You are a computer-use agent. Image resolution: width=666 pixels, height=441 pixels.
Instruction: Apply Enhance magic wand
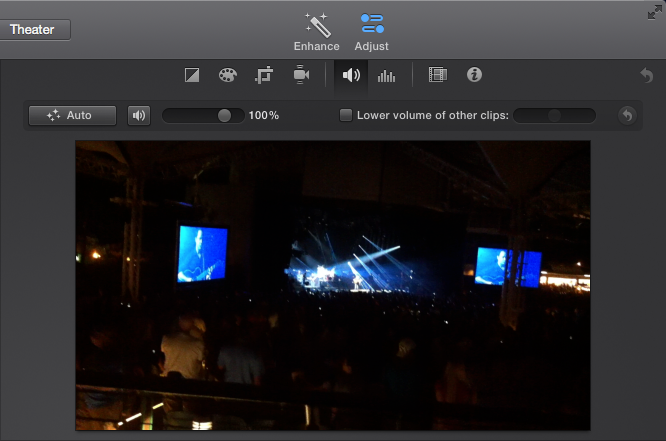tap(317, 32)
